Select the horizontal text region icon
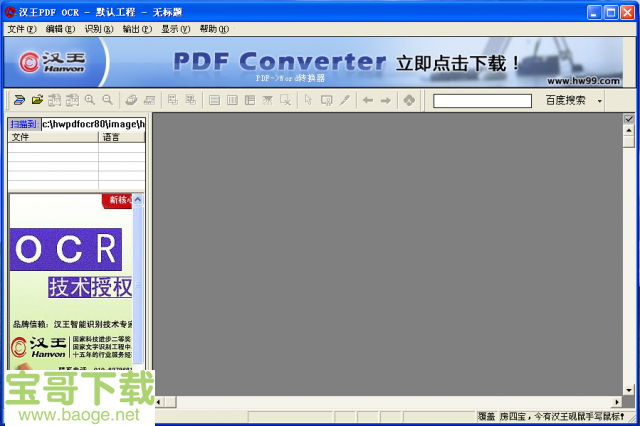This screenshot has height=426, width=640. [214, 100]
